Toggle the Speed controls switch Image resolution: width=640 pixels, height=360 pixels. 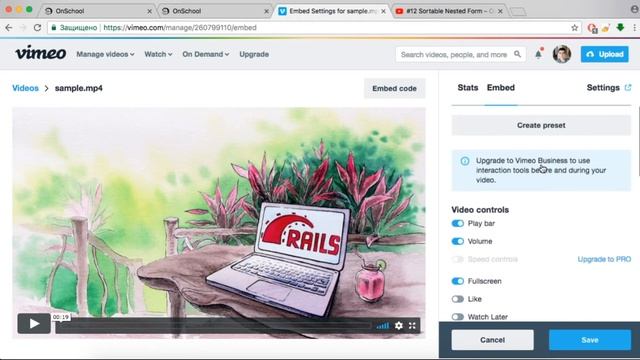(x=458, y=259)
